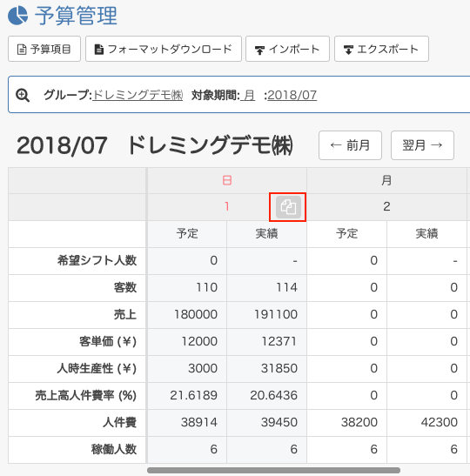
Task: Open 予算項目 budget items button
Action: click(x=44, y=49)
